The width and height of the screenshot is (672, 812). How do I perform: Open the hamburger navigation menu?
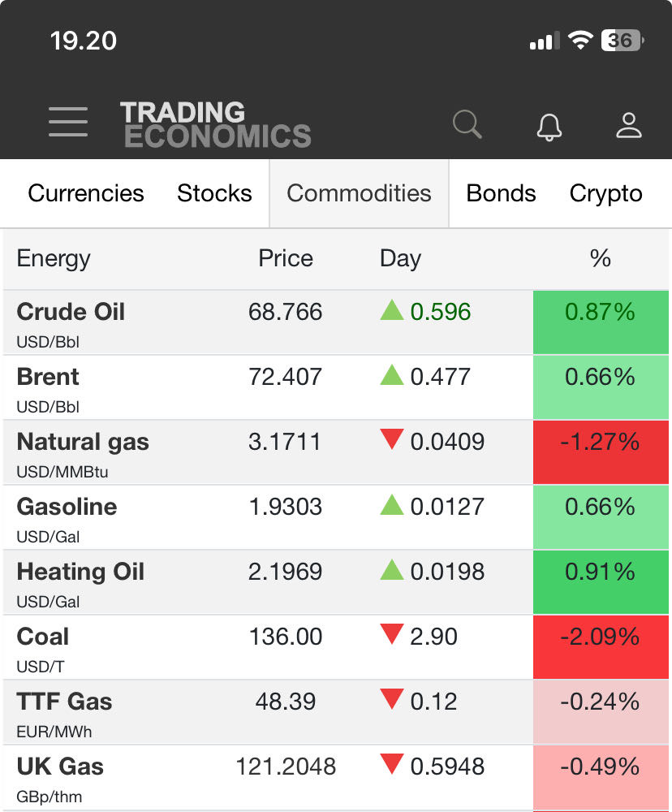tap(68, 122)
